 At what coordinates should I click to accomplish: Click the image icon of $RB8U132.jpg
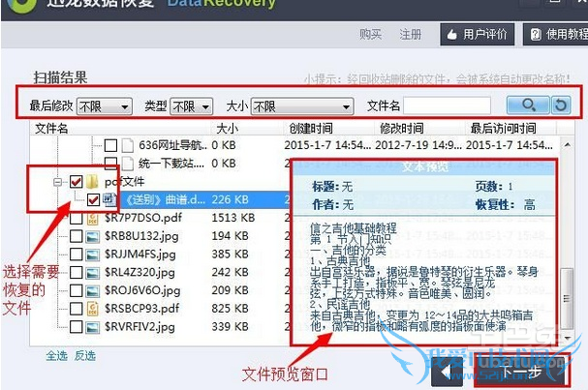pos(92,236)
